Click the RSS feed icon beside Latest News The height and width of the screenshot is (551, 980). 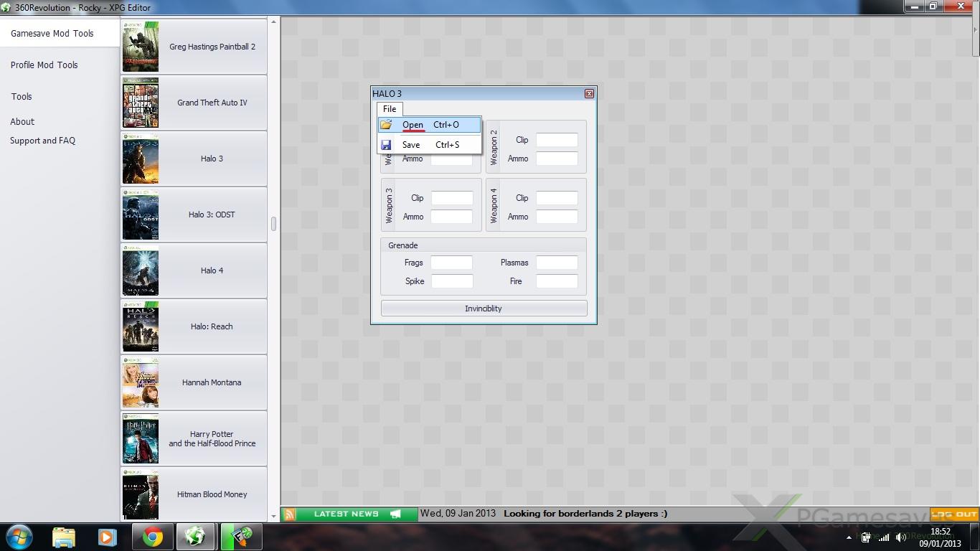pos(289,514)
